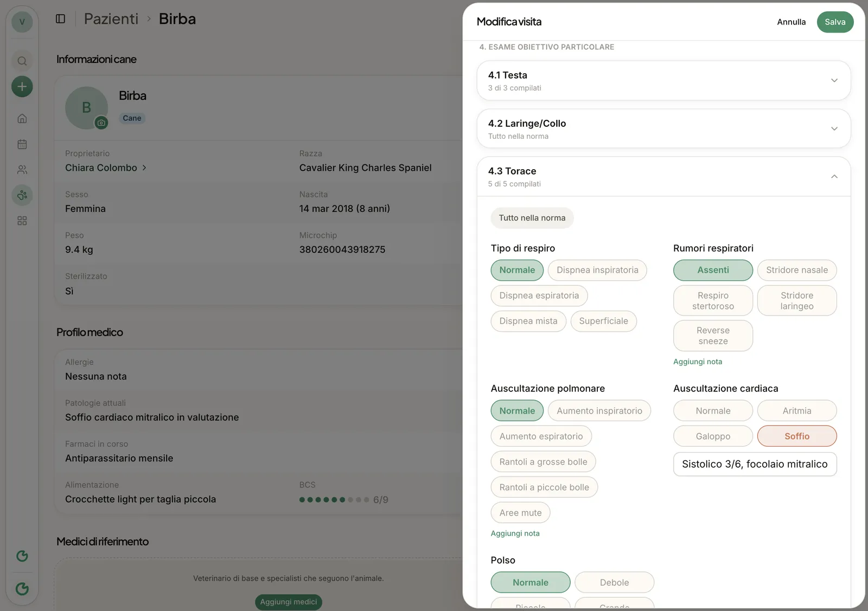Screen dimensions: 868x611
Task: Select Aree mute lung finding
Action: 520,513
